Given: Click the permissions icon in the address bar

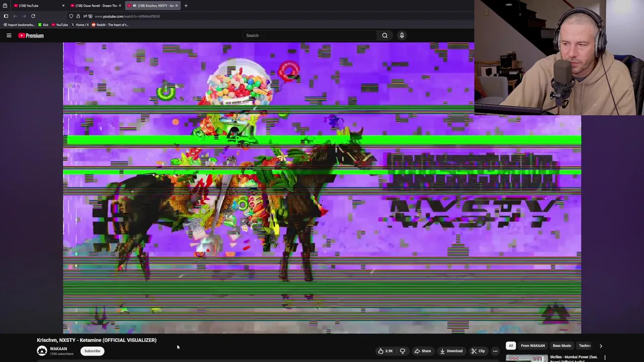Looking at the screenshot, I should [x=85, y=16].
